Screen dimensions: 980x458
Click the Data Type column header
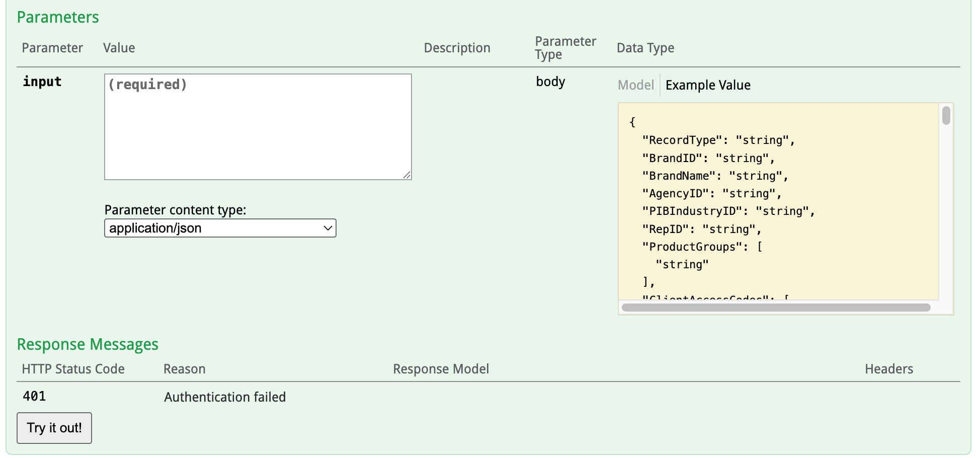pos(645,48)
